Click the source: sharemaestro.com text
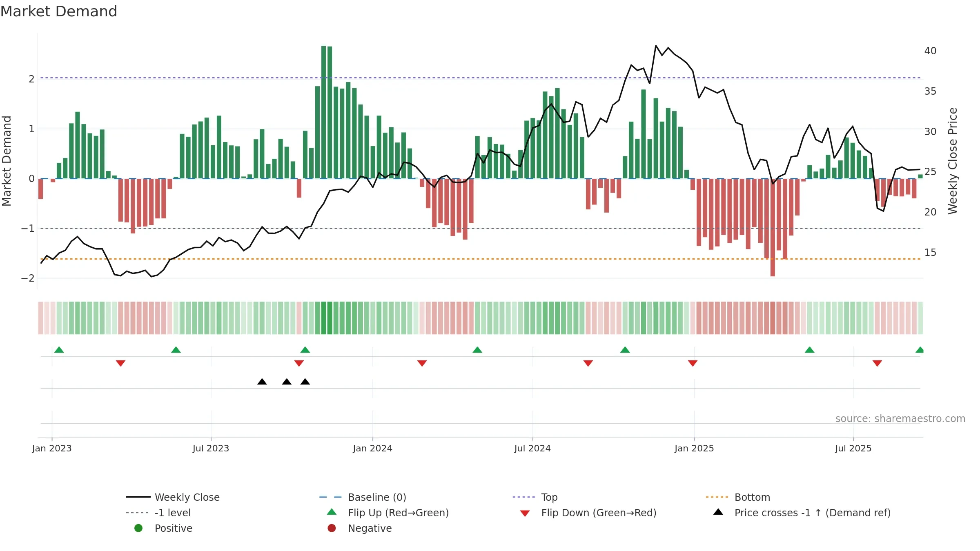Viewport: 980px width, 551px height. [900, 419]
